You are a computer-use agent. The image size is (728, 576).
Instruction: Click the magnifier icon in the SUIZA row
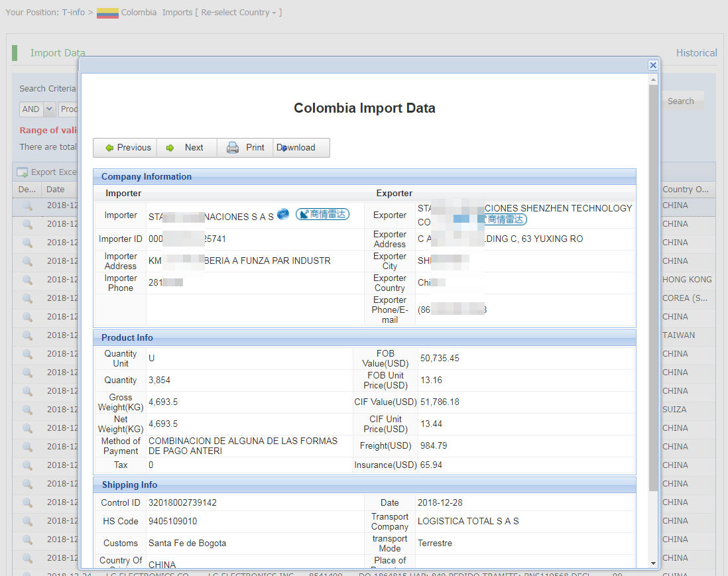[27, 410]
